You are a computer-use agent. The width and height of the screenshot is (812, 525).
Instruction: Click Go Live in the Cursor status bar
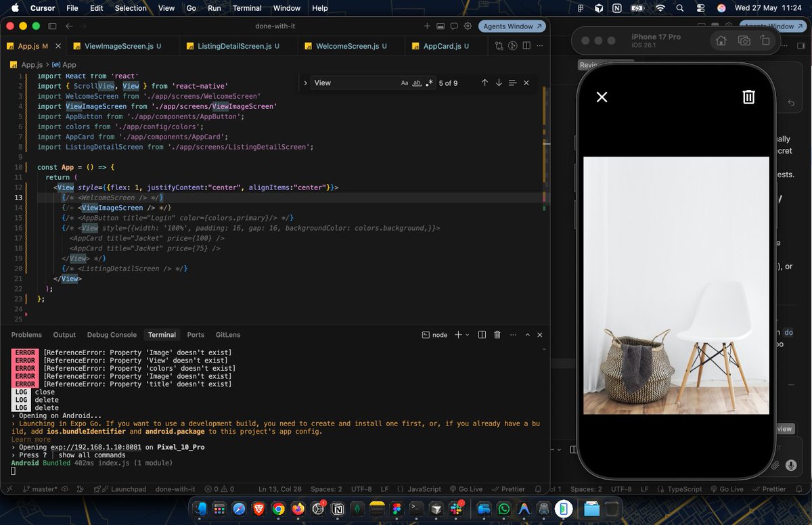[x=465, y=489]
